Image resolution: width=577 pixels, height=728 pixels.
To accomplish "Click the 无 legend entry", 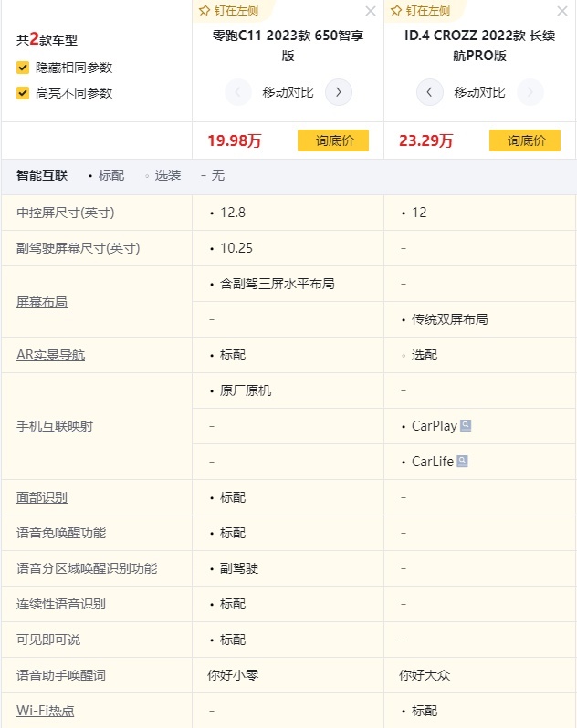I will pyautogui.click(x=213, y=175).
